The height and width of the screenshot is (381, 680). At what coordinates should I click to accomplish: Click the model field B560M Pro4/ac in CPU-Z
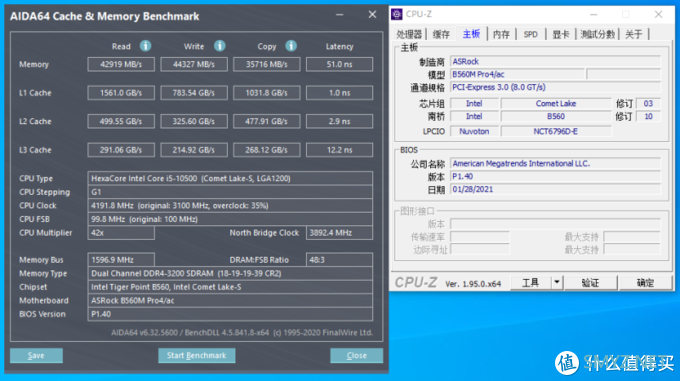518,74
